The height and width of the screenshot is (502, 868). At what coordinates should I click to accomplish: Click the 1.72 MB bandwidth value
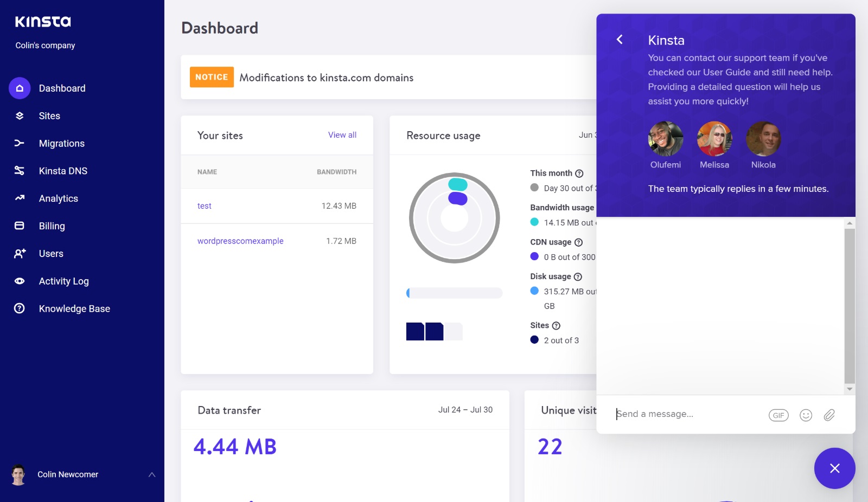click(341, 241)
